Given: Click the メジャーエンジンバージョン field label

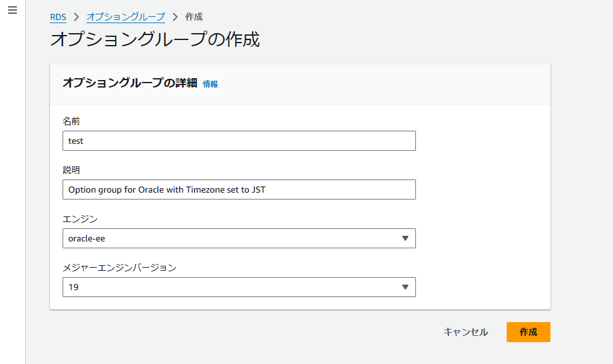Looking at the screenshot, I should [119, 268].
